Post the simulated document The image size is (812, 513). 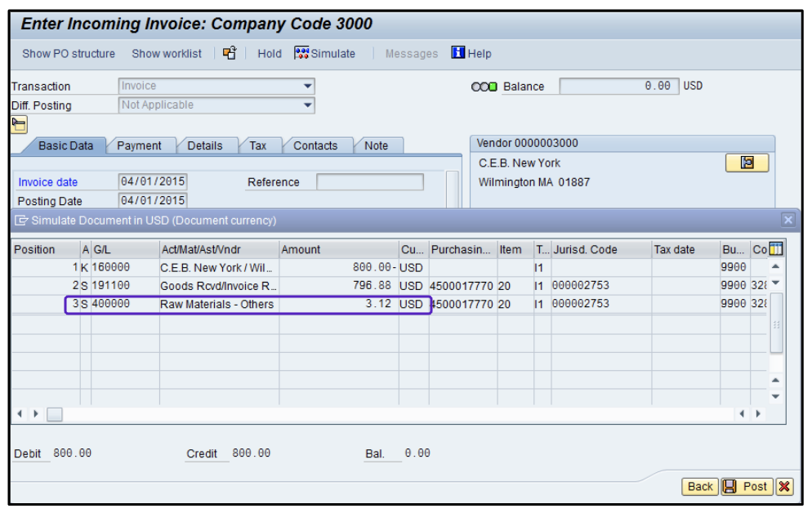(746, 487)
